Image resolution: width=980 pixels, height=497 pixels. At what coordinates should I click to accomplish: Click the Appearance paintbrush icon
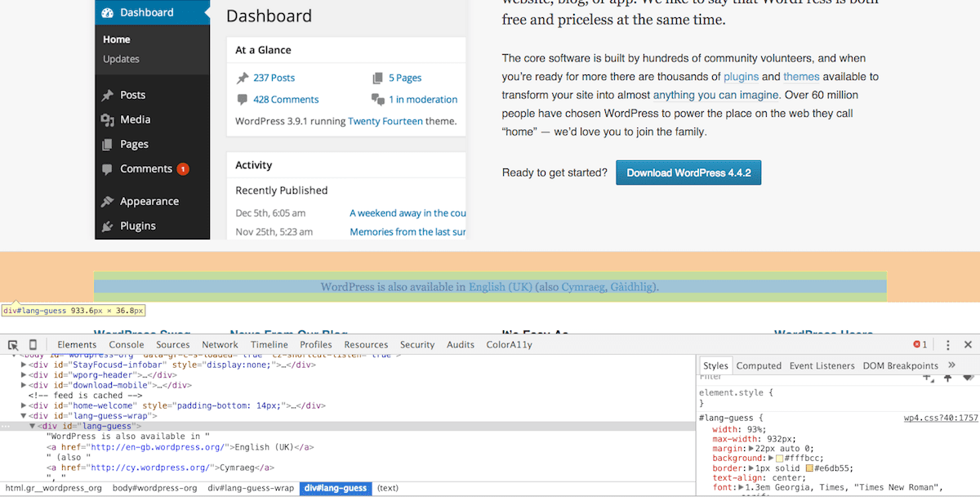click(107, 202)
